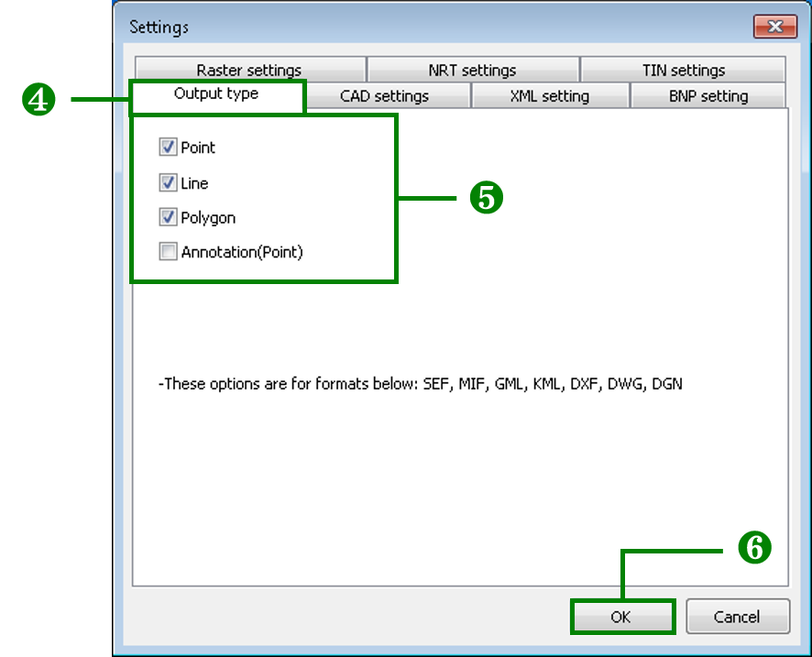Click the Settings title bar text

click(x=159, y=27)
